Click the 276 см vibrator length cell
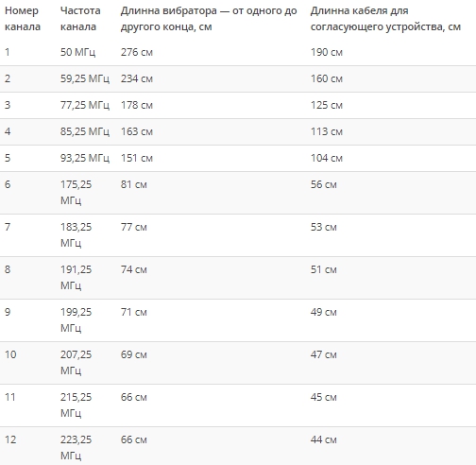This screenshot has width=476, height=465. [137, 52]
